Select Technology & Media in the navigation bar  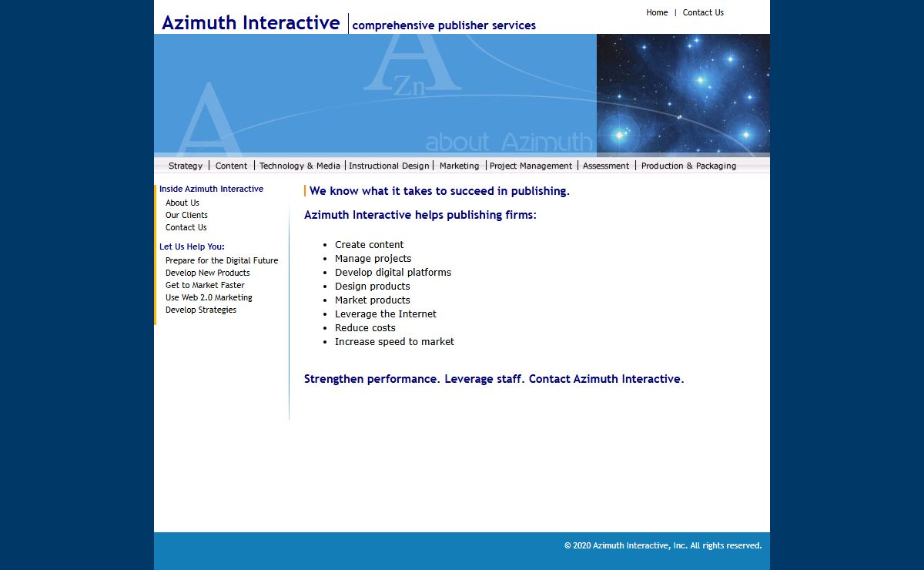(300, 166)
